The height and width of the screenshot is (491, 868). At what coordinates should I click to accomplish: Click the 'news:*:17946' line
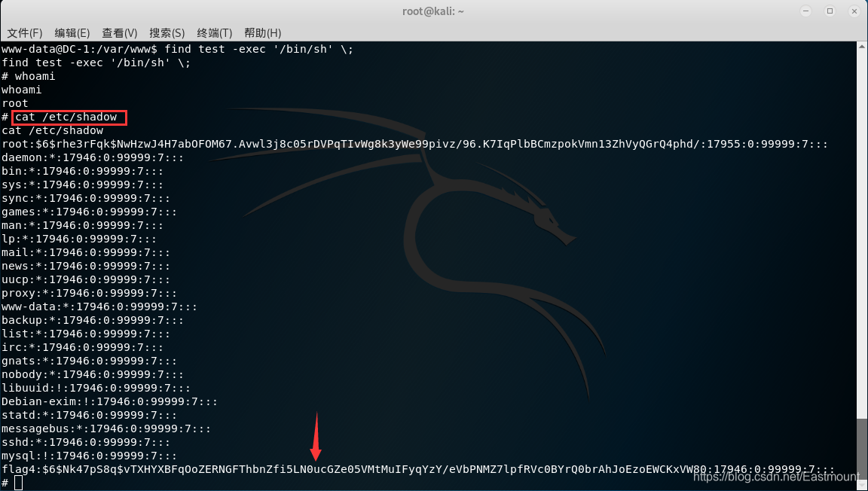86,266
